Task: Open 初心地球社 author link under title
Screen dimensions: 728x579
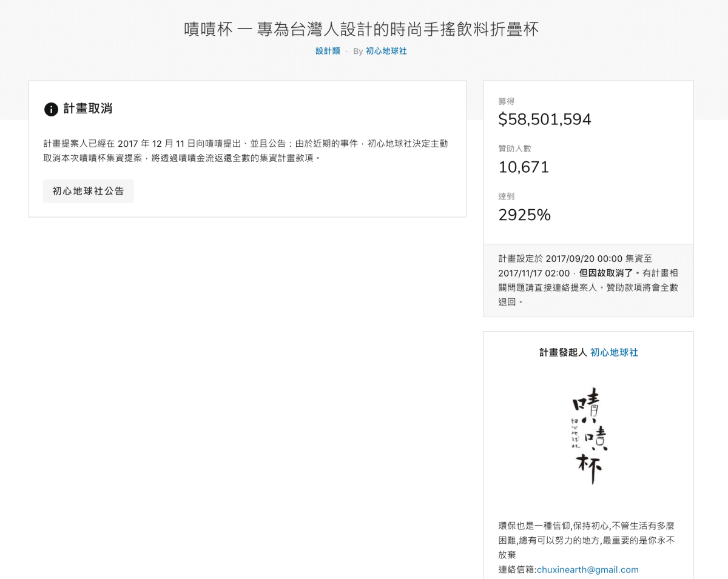Action: pyautogui.click(x=386, y=52)
